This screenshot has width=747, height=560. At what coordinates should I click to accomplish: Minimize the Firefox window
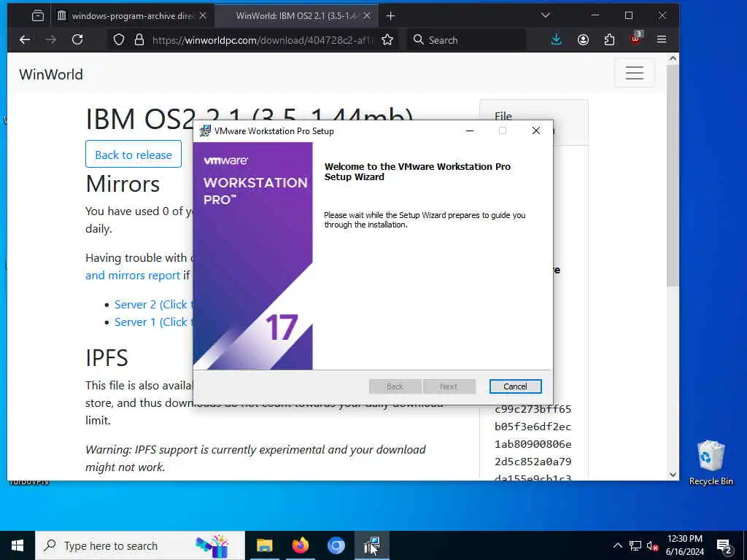pyautogui.click(x=595, y=16)
